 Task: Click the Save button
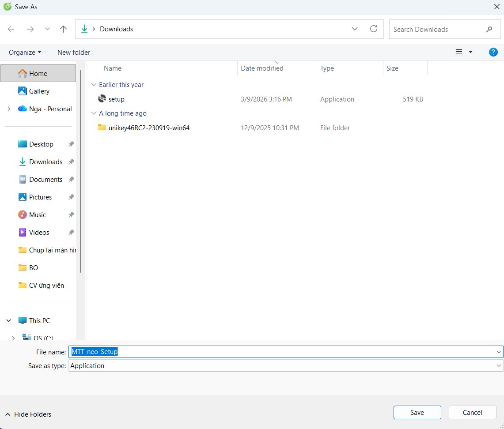tap(417, 413)
